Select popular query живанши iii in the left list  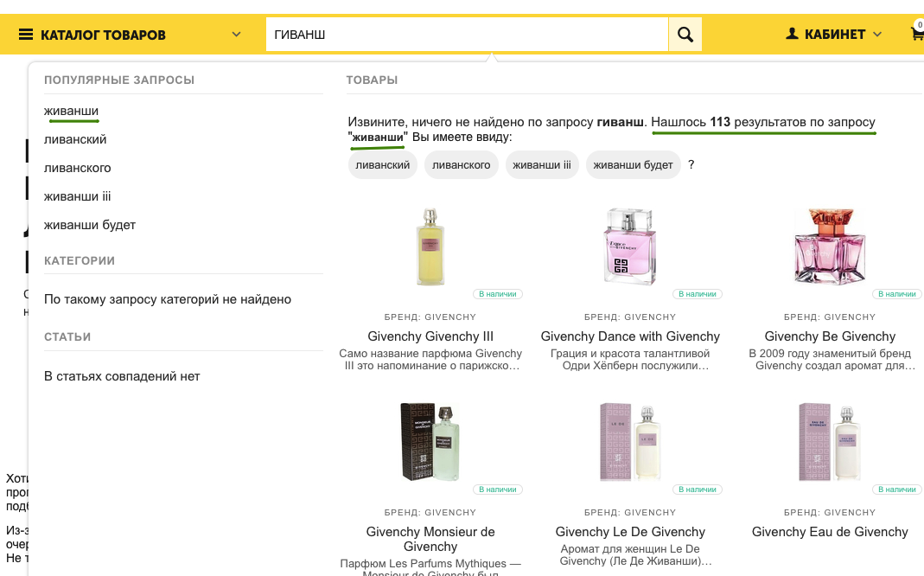click(x=77, y=196)
